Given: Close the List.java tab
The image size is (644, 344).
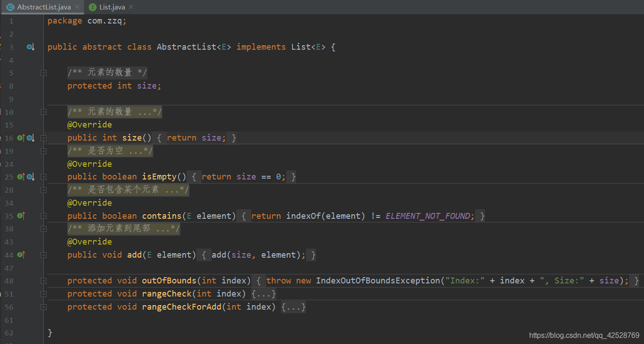Looking at the screenshot, I should pyautogui.click(x=131, y=7).
